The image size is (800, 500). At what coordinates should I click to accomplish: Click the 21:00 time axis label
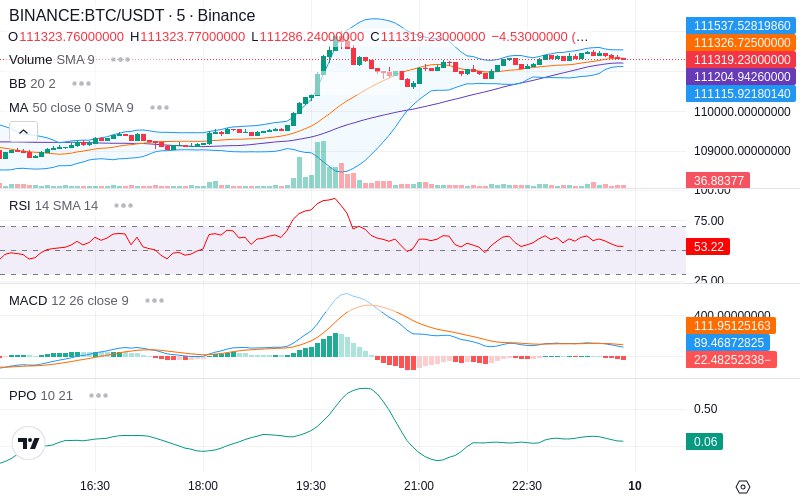(419, 486)
